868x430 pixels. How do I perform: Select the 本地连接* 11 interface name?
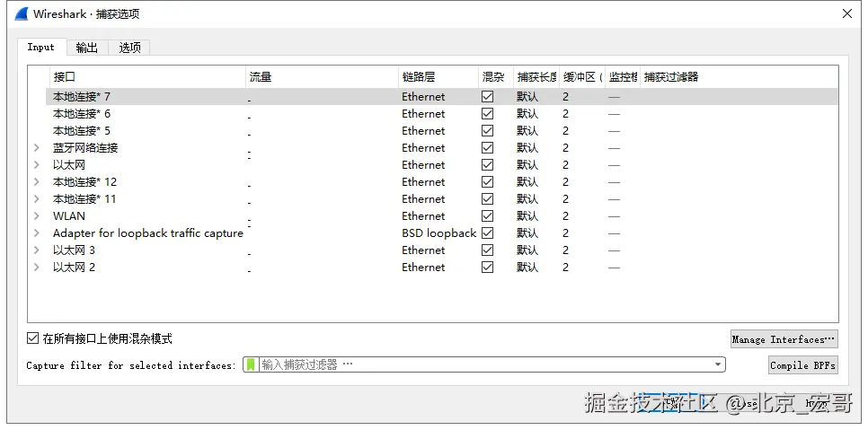(84, 199)
